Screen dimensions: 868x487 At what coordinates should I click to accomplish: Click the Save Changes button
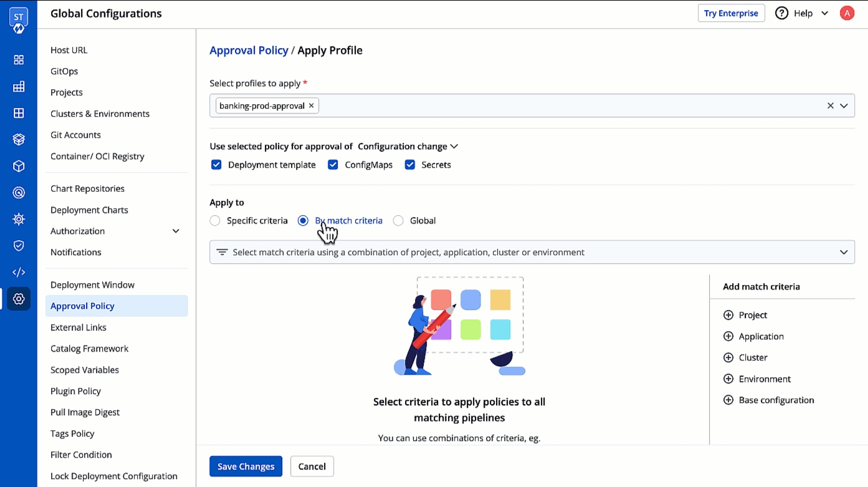[246, 466]
